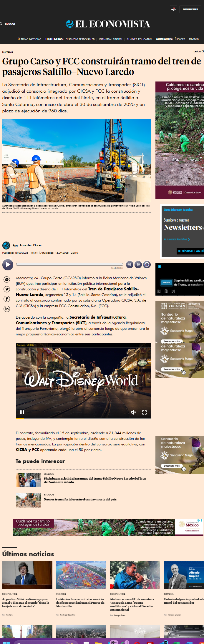Image resolution: width=204 pixels, height=644 pixels.
Task: Click thumbnail beside 'Nuevos trenes' story
Action: [x=28, y=500]
